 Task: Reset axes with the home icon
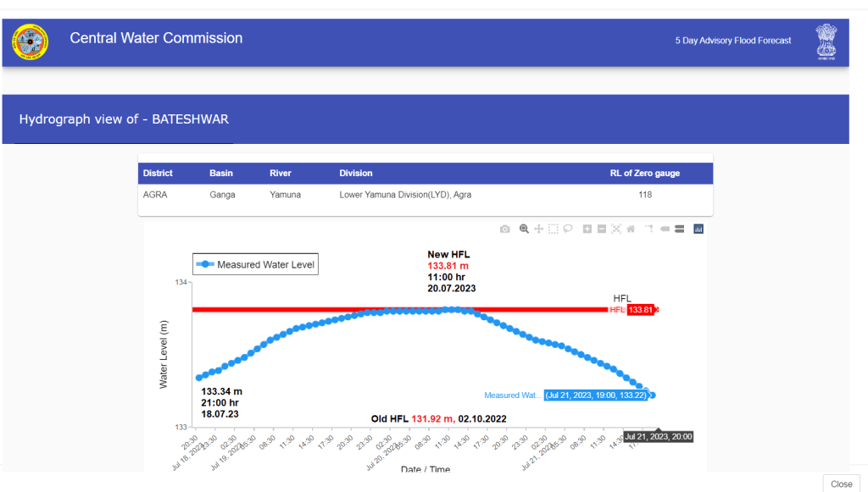(631, 229)
